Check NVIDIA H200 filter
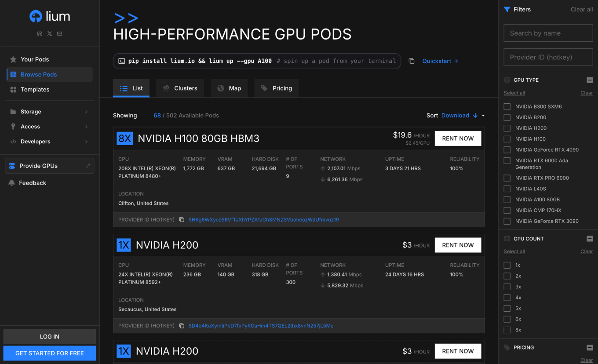Viewport: 598px width, 364px height. 507,128
